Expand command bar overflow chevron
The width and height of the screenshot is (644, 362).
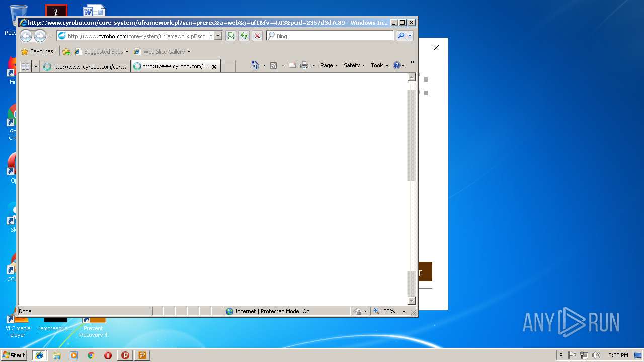coord(412,62)
